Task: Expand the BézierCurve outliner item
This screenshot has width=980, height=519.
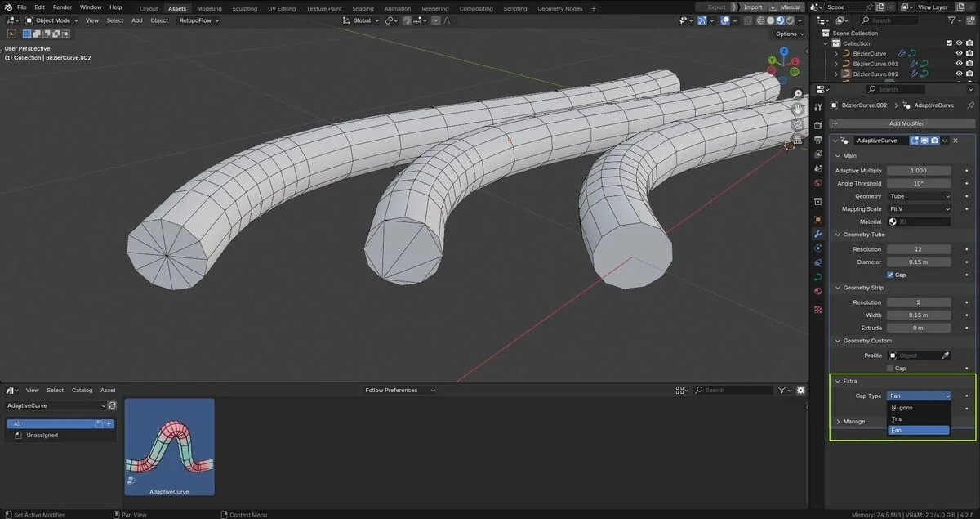Action: tap(836, 53)
